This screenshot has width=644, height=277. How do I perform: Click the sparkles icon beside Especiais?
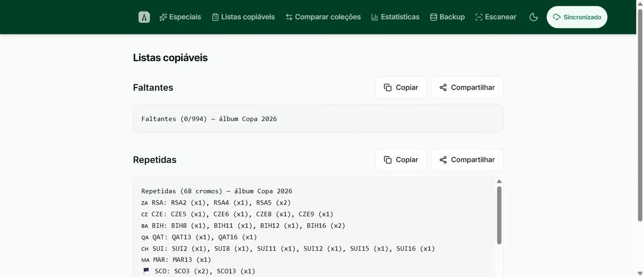point(163,17)
